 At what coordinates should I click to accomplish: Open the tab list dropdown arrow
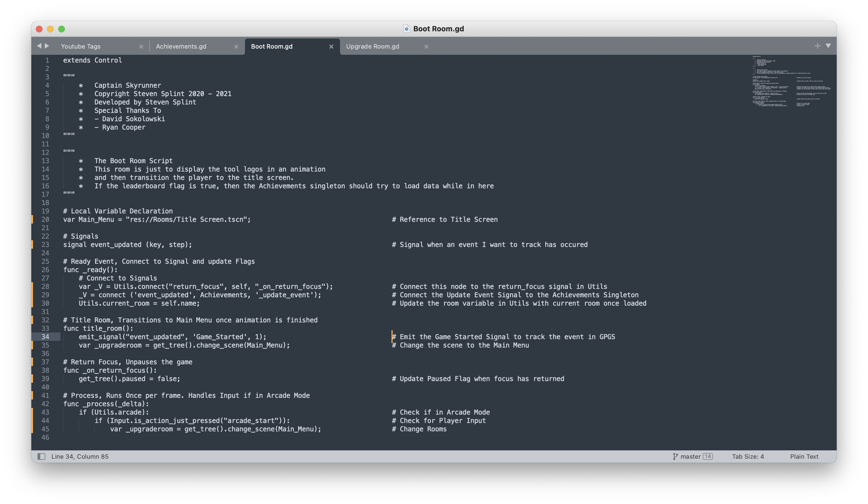click(828, 46)
